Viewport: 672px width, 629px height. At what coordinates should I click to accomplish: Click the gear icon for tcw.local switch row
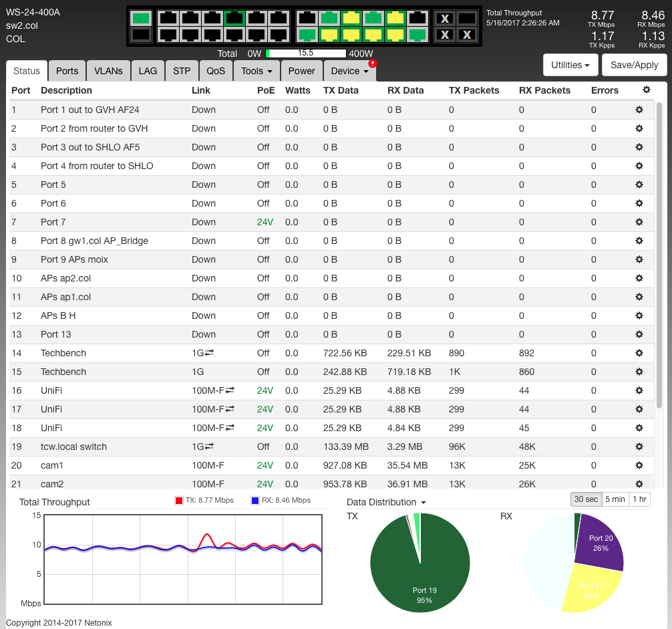[639, 447]
